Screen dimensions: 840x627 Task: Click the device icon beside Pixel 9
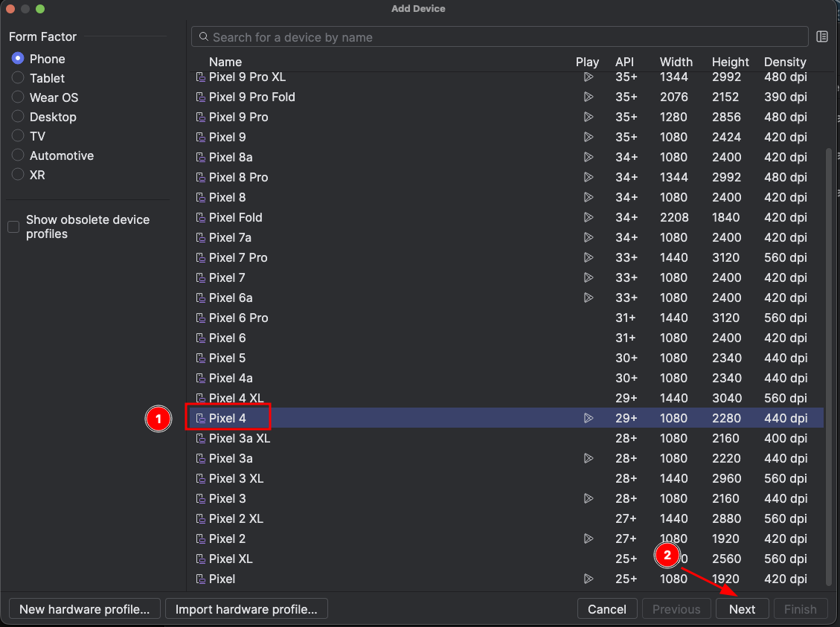click(x=201, y=137)
